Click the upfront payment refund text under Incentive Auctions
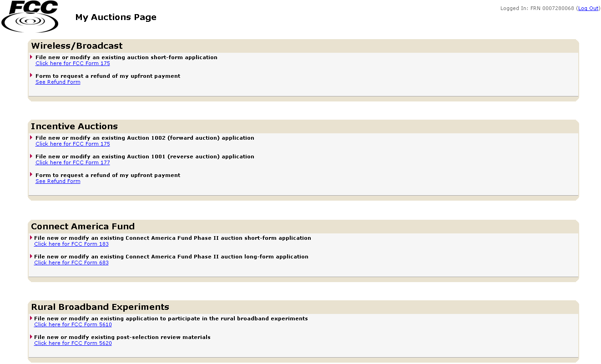The height and width of the screenshot is (364, 601). tap(108, 176)
